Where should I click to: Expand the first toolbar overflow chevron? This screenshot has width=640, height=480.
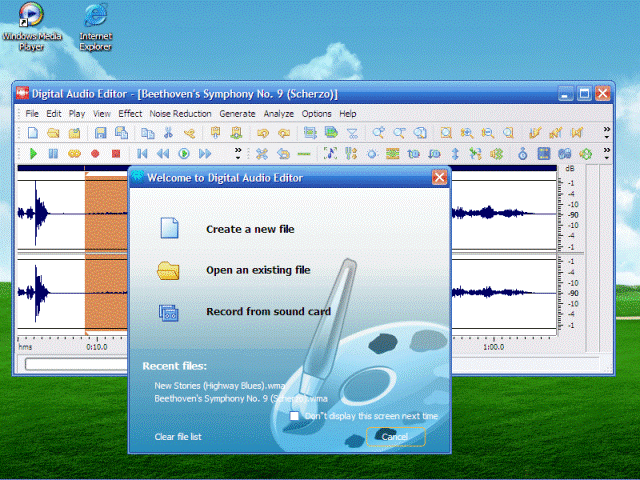tap(607, 132)
